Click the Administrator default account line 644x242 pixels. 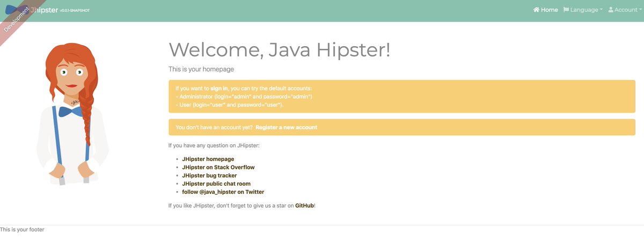tap(244, 97)
